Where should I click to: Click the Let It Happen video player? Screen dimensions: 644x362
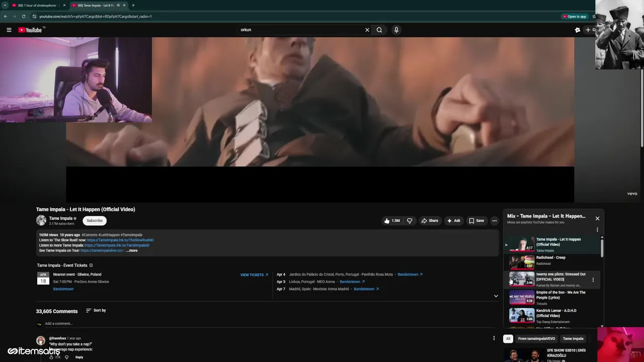(x=320, y=120)
